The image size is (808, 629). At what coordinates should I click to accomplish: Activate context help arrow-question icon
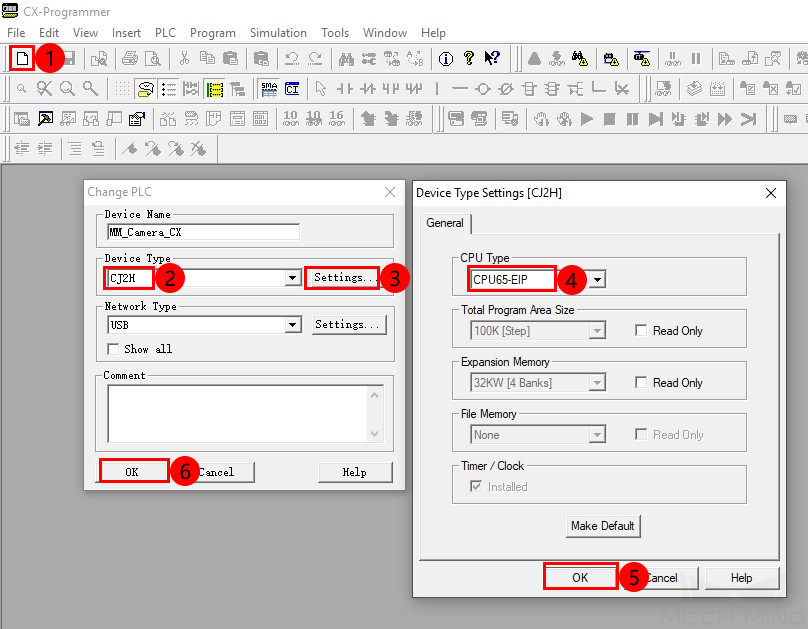pos(492,59)
